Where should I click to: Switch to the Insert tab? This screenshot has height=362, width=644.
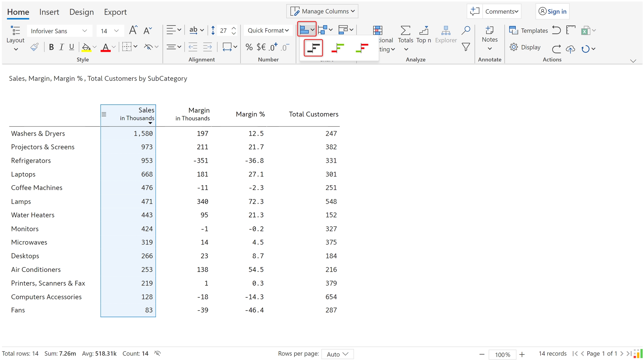coord(49,12)
